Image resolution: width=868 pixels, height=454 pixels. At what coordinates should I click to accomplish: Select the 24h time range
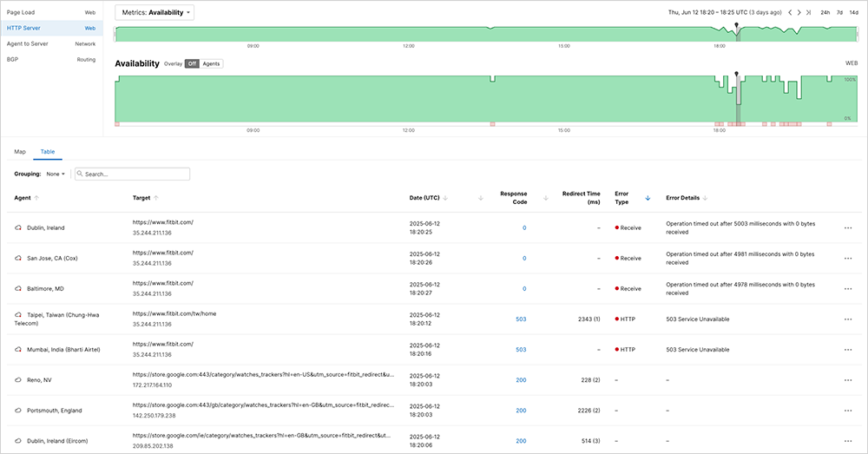tap(825, 13)
